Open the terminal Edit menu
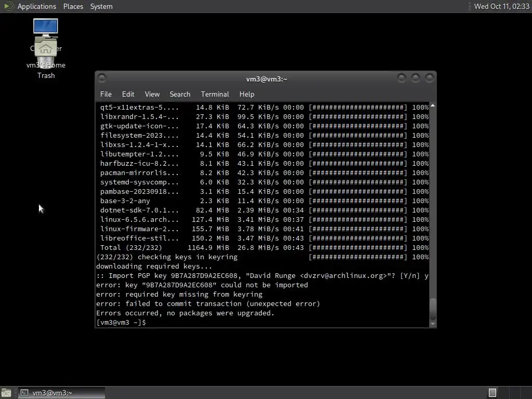 (x=128, y=95)
